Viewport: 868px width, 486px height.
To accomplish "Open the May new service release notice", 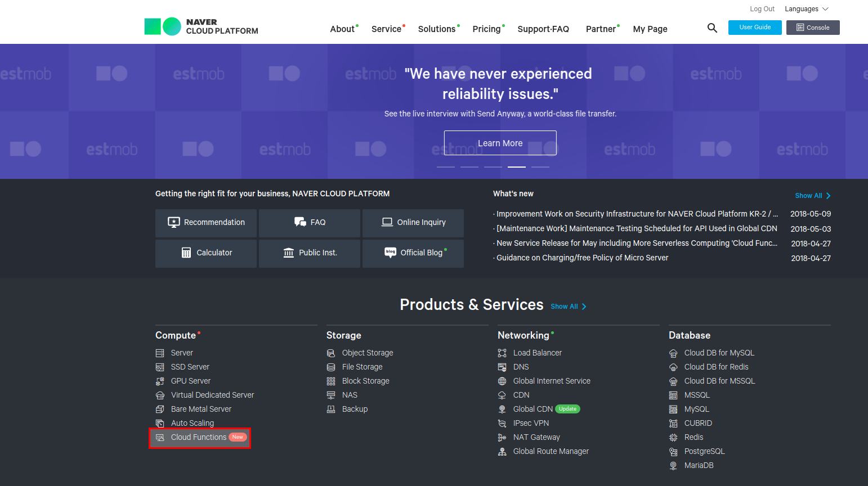I will pyautogui.click(x=636, y=243).
